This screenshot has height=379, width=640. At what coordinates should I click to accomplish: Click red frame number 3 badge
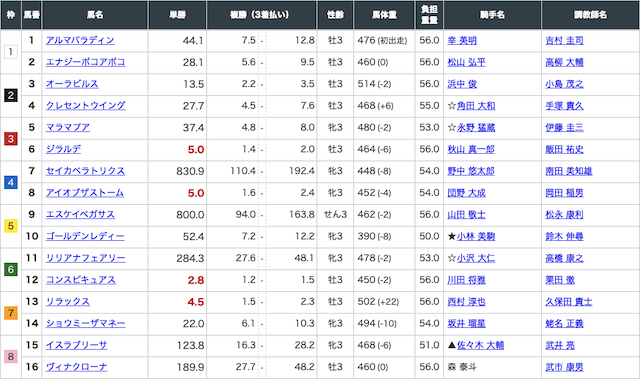[11, 139]
